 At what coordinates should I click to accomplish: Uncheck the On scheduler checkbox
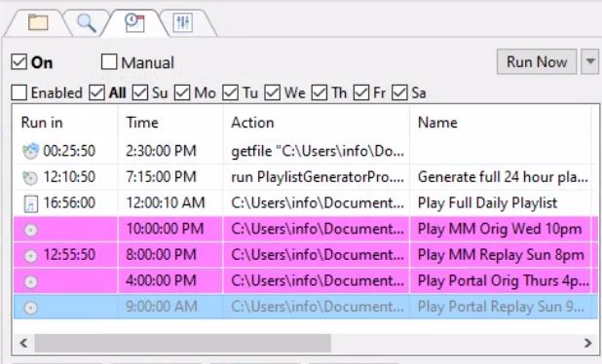click(x=19, y=61)
